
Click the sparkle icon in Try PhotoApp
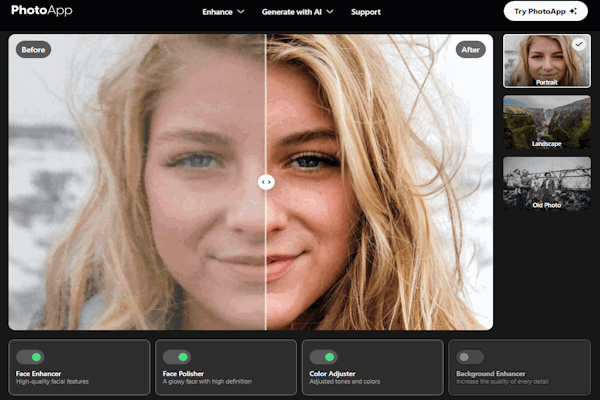point(574,11)
